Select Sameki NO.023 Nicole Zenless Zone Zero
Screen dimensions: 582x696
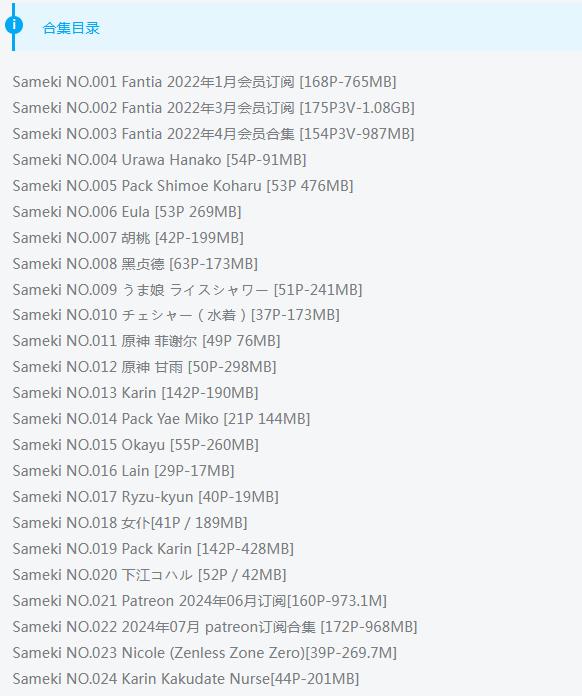[x=205, y=652]
